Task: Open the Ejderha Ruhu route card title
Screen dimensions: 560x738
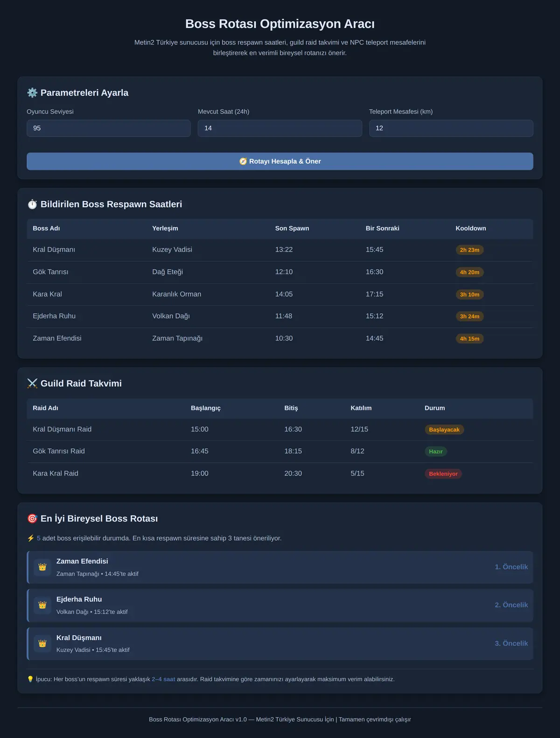Action: (79, 599)
